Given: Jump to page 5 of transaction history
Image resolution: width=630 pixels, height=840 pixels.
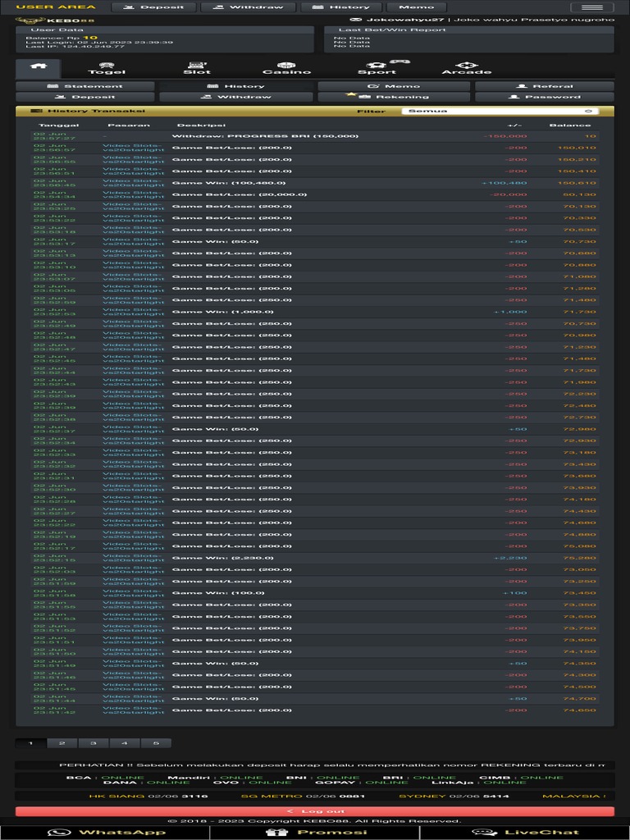Looking at the screenshot, I should click(x=155, y=743).
